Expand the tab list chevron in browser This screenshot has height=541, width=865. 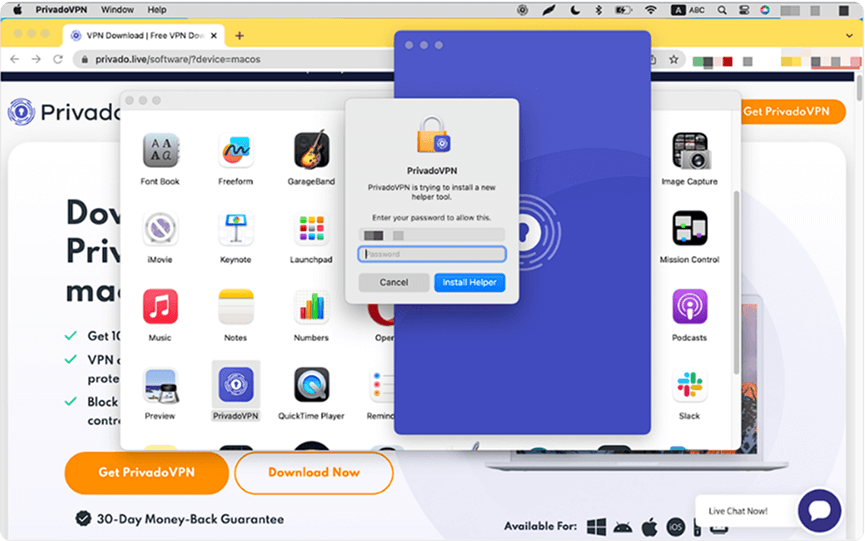(849, 36)
